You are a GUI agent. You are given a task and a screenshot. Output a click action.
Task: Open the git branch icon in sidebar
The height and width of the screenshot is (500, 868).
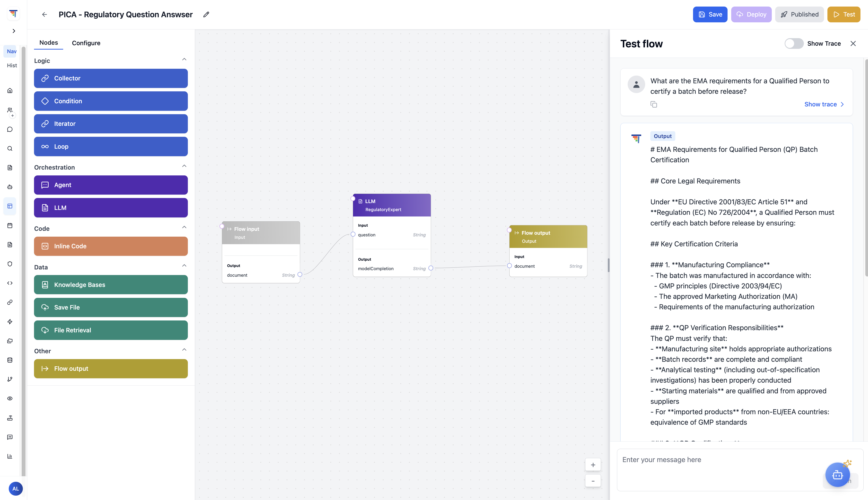coord(10,379)
